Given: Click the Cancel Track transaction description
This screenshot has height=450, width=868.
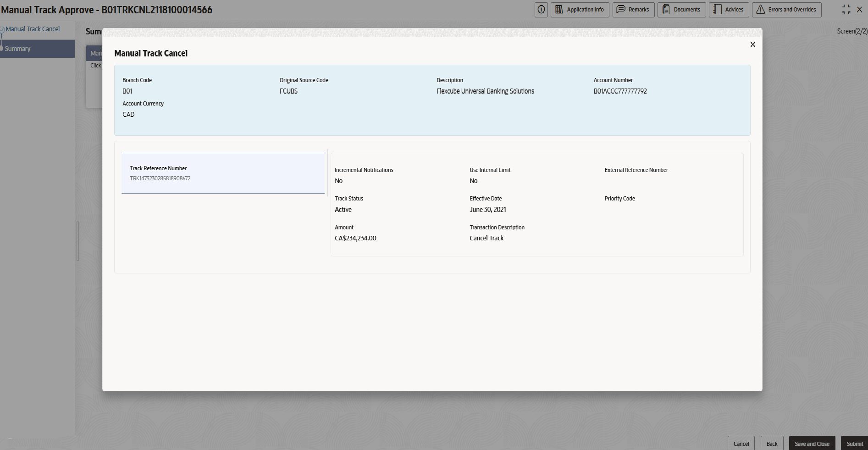Looking at the screenshot, I should [x=487, y=238].
